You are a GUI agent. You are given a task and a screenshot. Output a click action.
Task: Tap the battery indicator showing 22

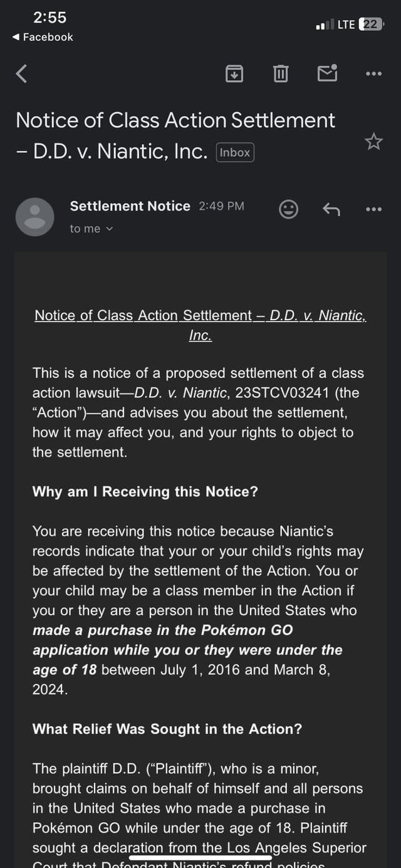(371, 24)
